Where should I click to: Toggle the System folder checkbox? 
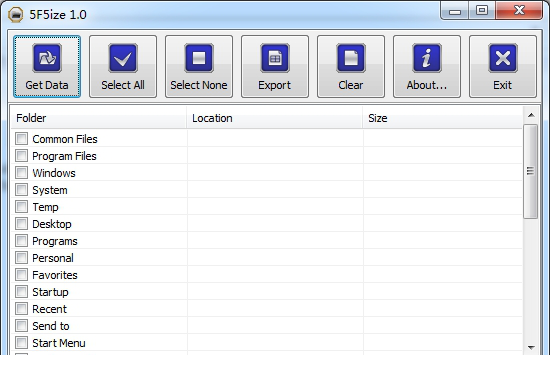tap(21, 189)
